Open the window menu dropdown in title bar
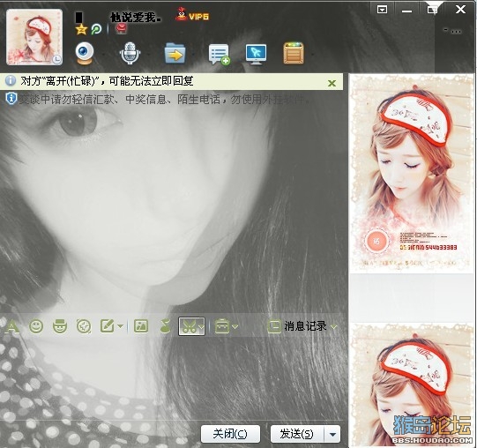 382,10
